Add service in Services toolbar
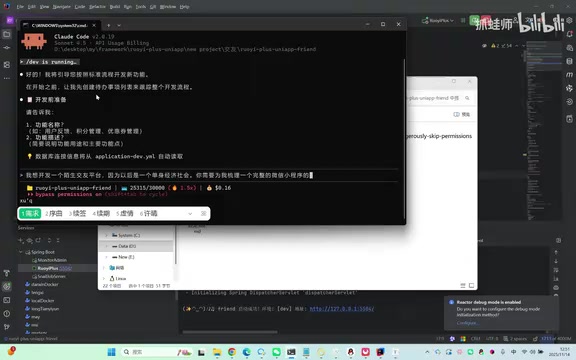The height and width of the screenshot is (360, 576). [21, 240]
